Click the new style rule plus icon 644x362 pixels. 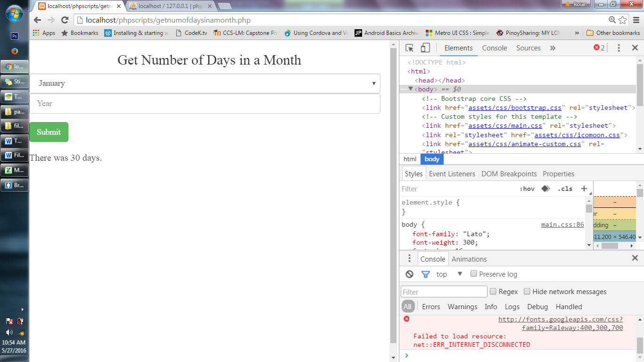point(584,189)
